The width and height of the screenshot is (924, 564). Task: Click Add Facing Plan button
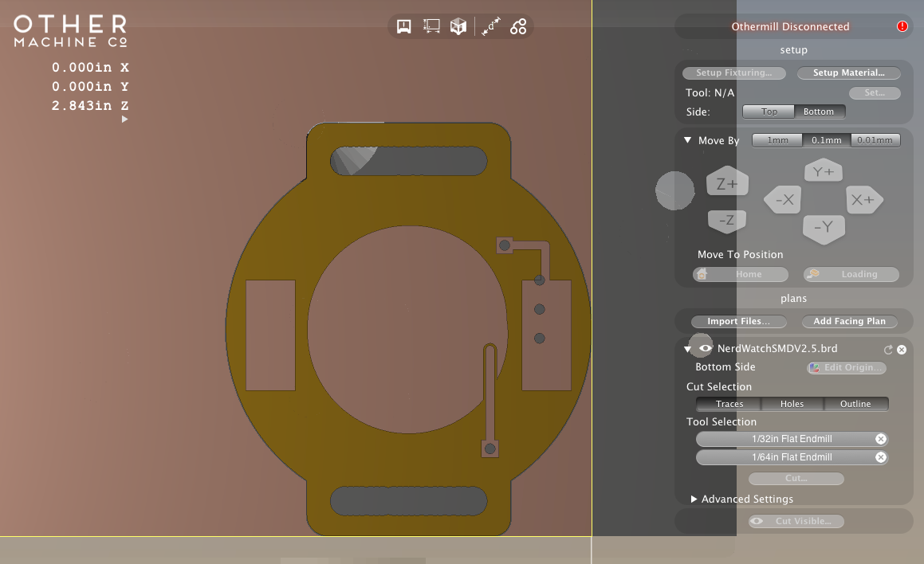click(x=849, y=321)
